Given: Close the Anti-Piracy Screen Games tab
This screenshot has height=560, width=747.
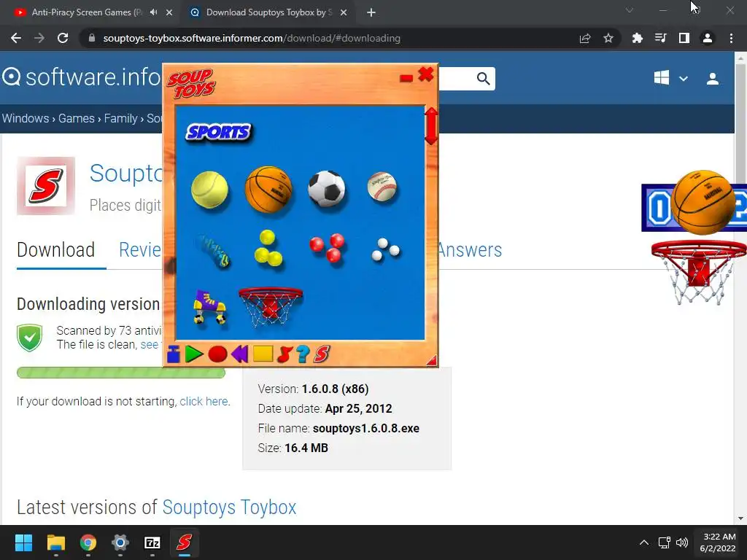Looking at the screenshot, I should (x=169, y=13).
